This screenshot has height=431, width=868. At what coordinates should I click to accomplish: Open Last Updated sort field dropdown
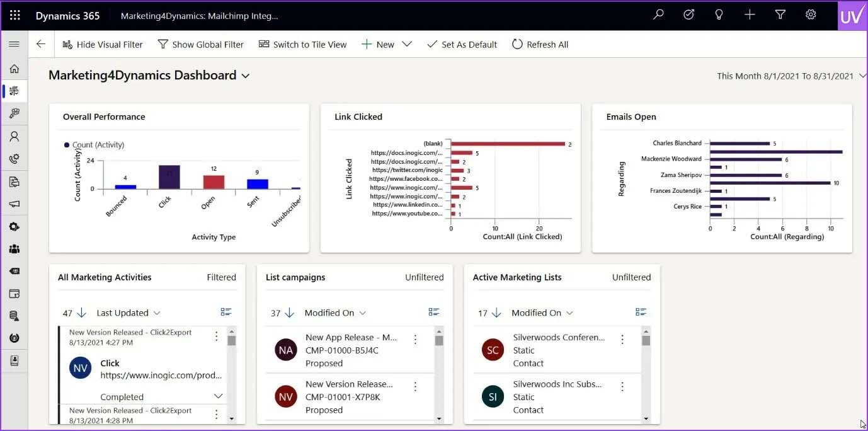128,313
